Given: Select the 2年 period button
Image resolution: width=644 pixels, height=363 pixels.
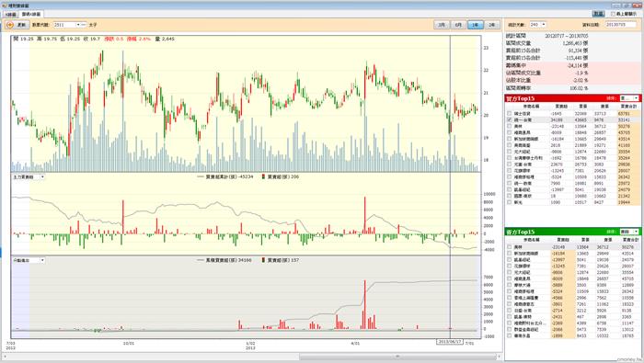Looking at the screenshot, I should pyautogui.click(x=491, y=25).
